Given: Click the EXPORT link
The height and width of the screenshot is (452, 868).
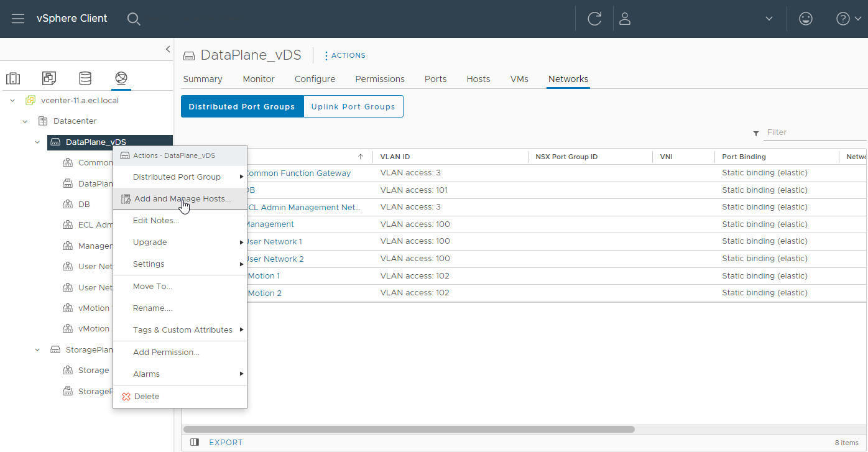Looking at the screenshot, I should (226, 443).
